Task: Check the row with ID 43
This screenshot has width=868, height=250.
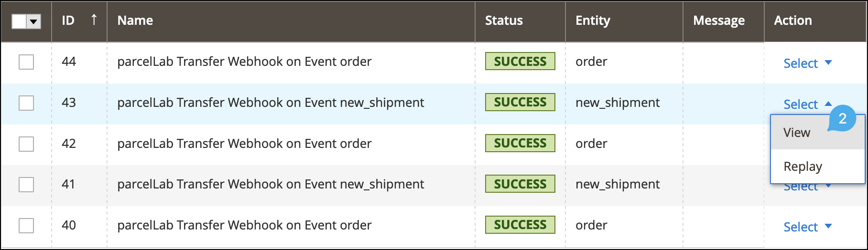Action: coord(26,103)
